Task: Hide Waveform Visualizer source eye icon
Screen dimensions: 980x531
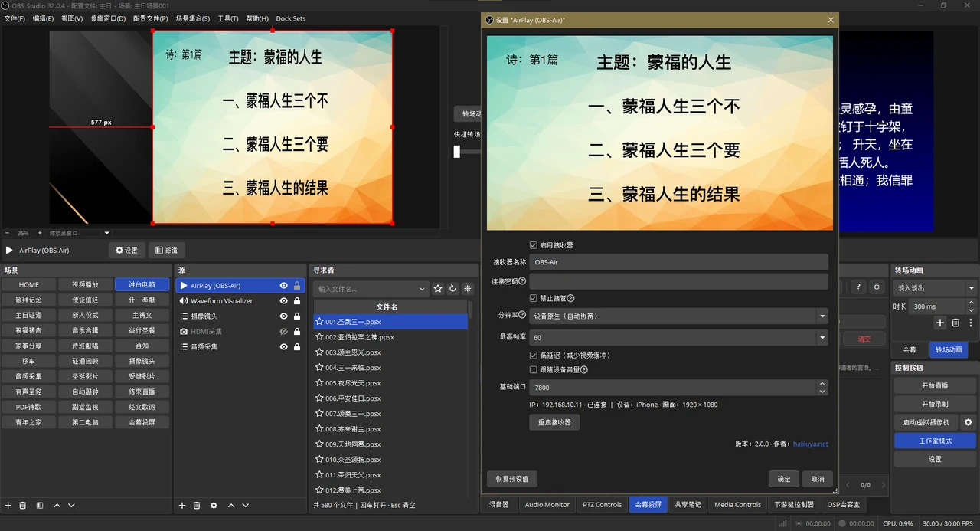Action: point(283,301)
